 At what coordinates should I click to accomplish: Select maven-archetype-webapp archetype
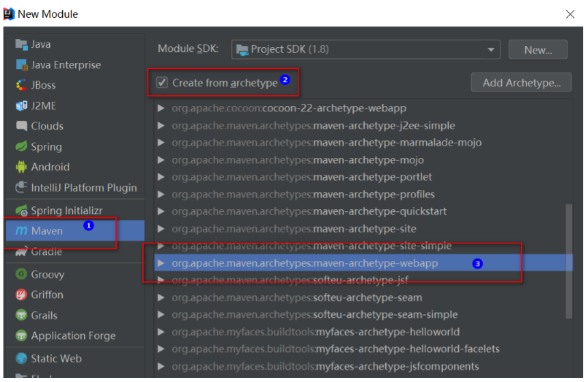tap(363, 263)
